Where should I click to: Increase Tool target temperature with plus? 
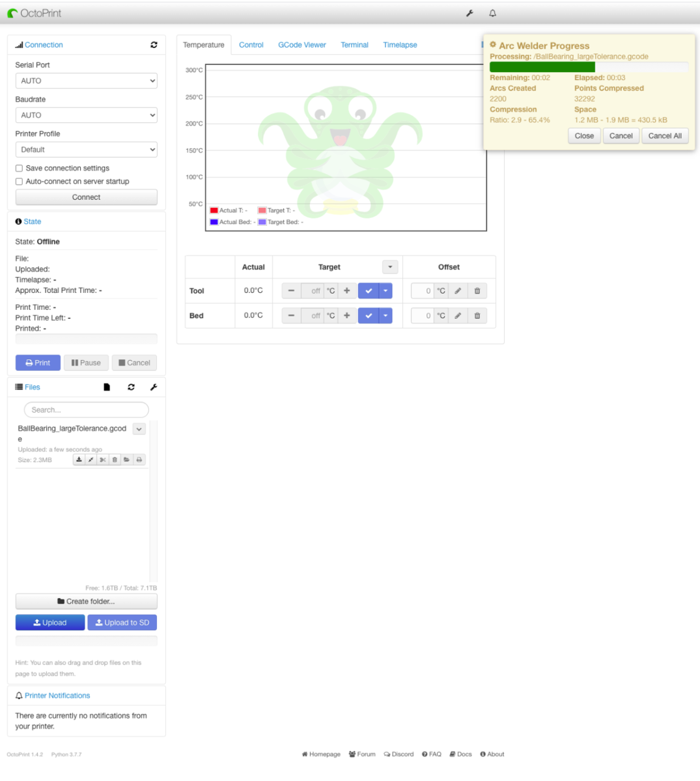tap(346, 291)
